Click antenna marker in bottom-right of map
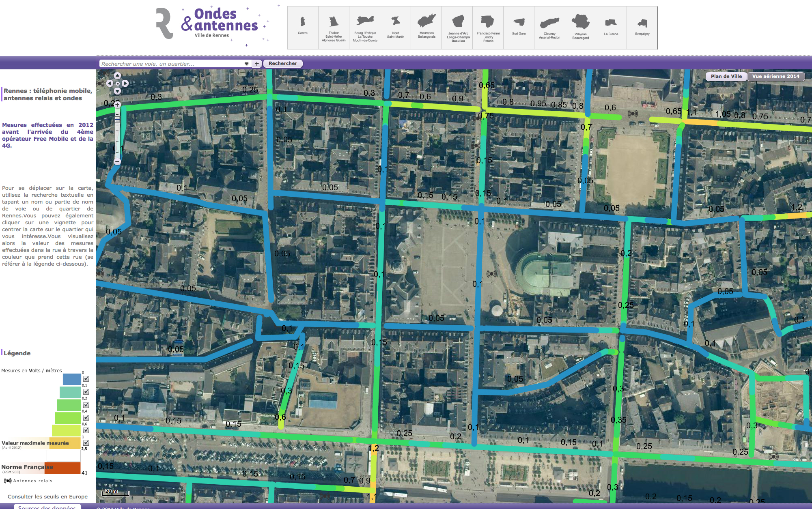 click(774, 457)
